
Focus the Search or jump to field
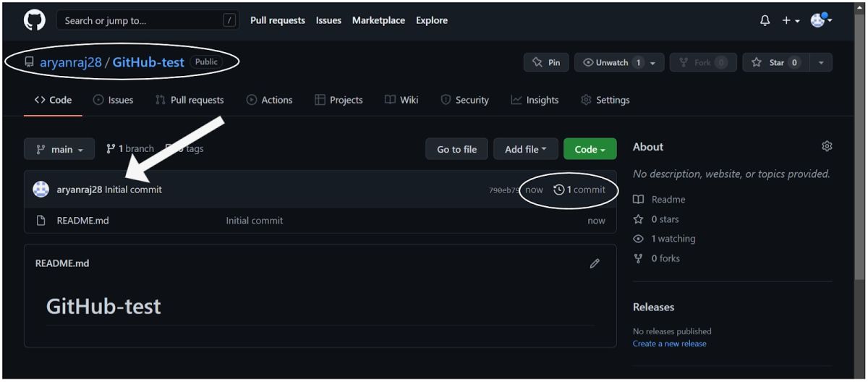click(x=148, y=20)
